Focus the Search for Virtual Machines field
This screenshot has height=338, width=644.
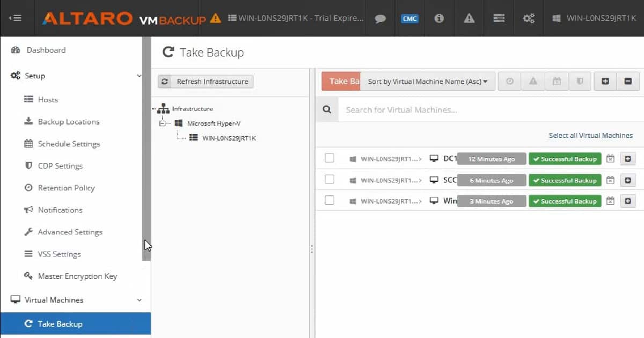[x=491, y=109]
